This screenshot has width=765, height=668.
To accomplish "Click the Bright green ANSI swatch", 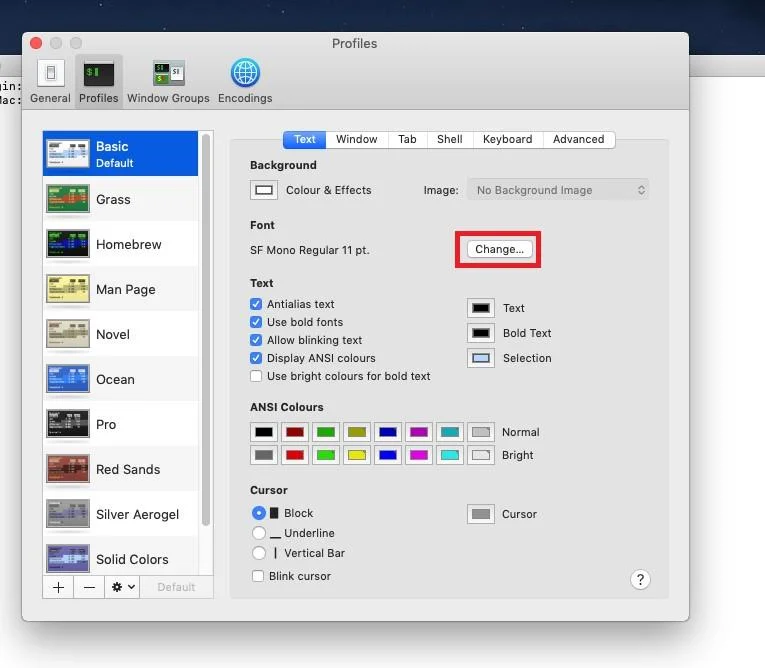I will pos(326,455).
